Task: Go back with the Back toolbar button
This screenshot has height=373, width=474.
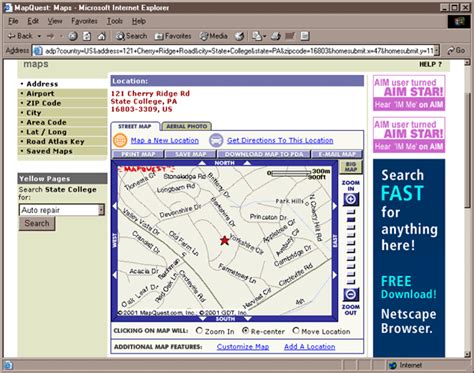Action: (20, 36)
